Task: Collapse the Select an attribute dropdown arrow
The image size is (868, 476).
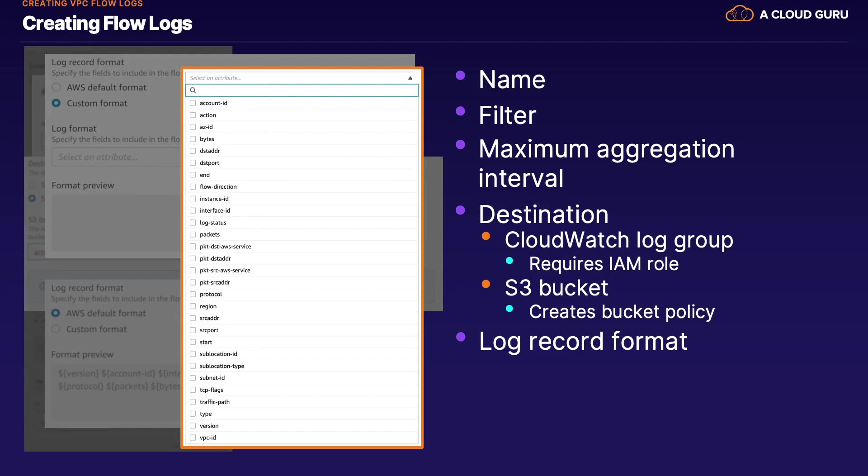Action: click(410, 78)
